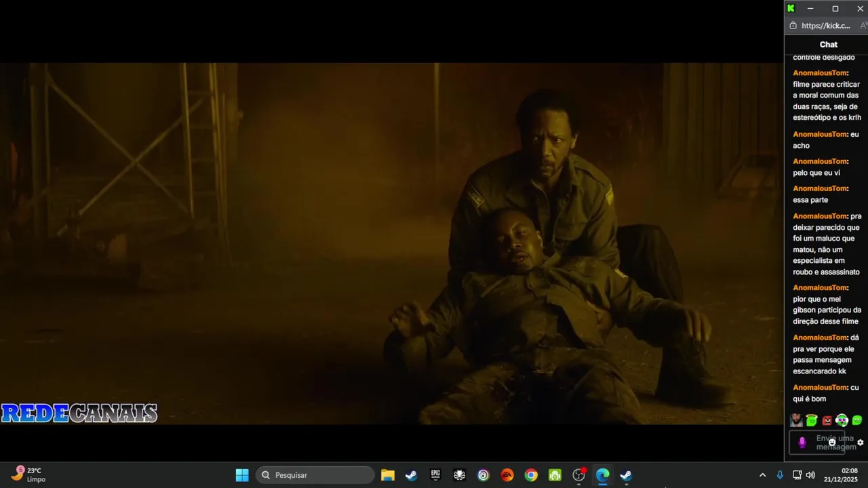Click username on 'eu acho' message
868x488 pixels.
820,134
